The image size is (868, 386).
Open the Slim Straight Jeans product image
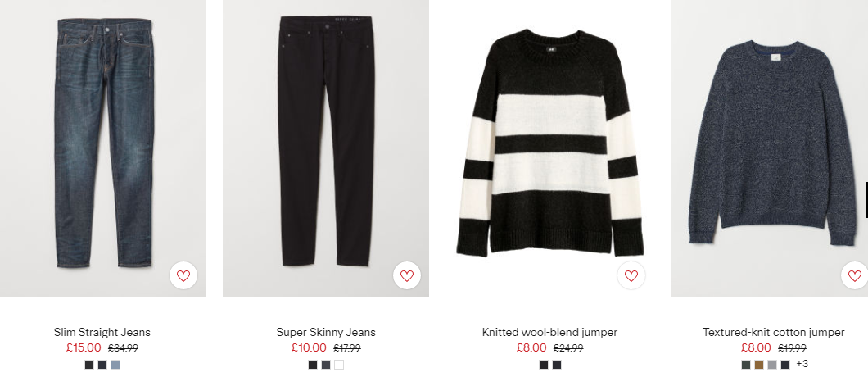102,148
